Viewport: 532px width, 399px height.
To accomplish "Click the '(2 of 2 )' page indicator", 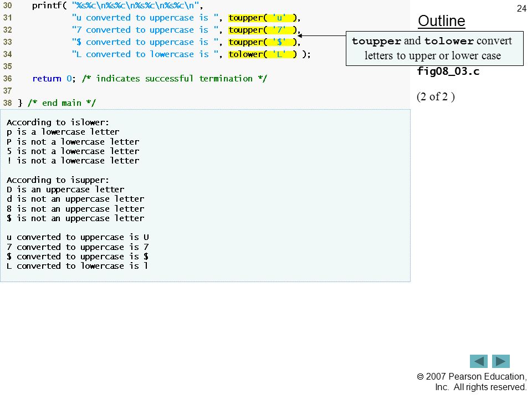I will click(436, 96).
